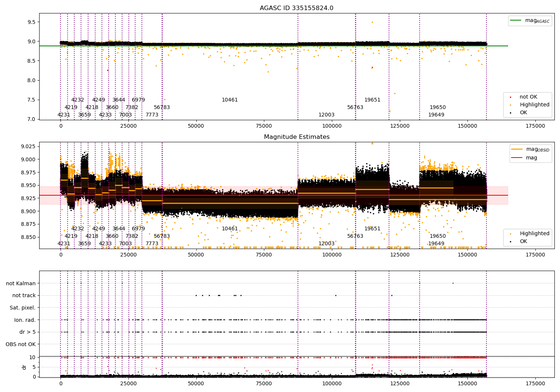560x392 pixels.
Task: Click the 'Magnitude Estimates' plot title
Action: tap(296, 137)
